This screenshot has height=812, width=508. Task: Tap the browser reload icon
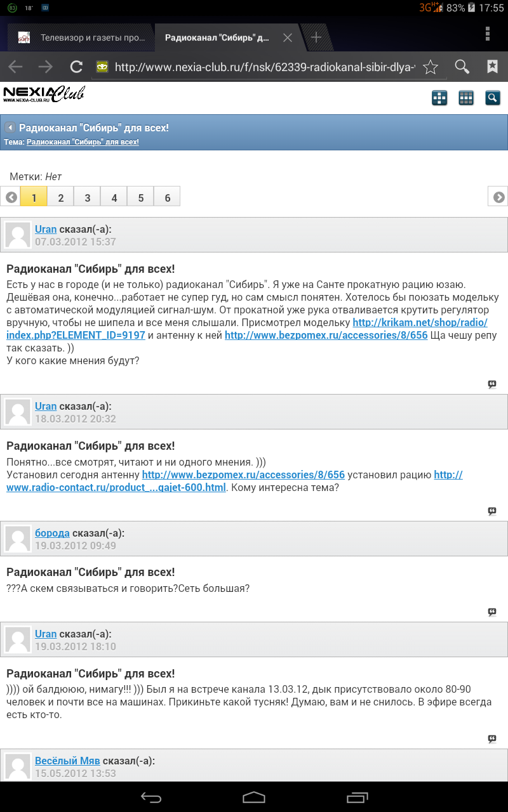(76, 67)
